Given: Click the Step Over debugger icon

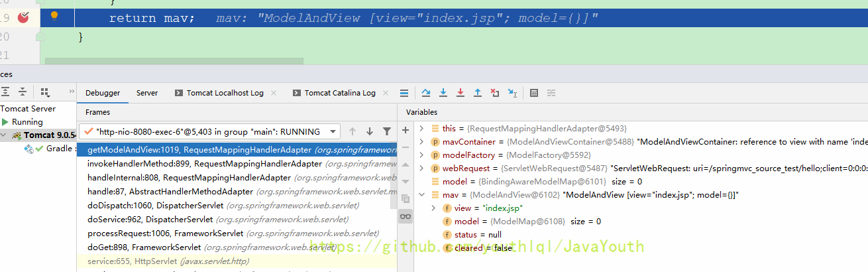Looking at the screenshot, I should click(426, 93).
